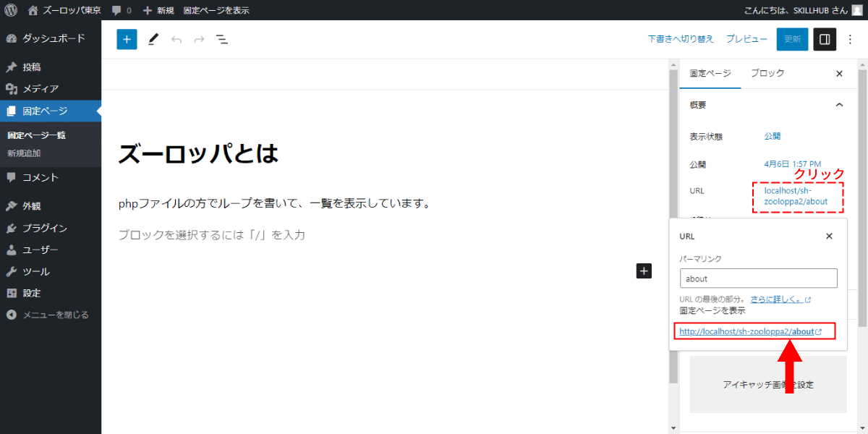Click 下書きへ切り替え

tap(681, 39)
